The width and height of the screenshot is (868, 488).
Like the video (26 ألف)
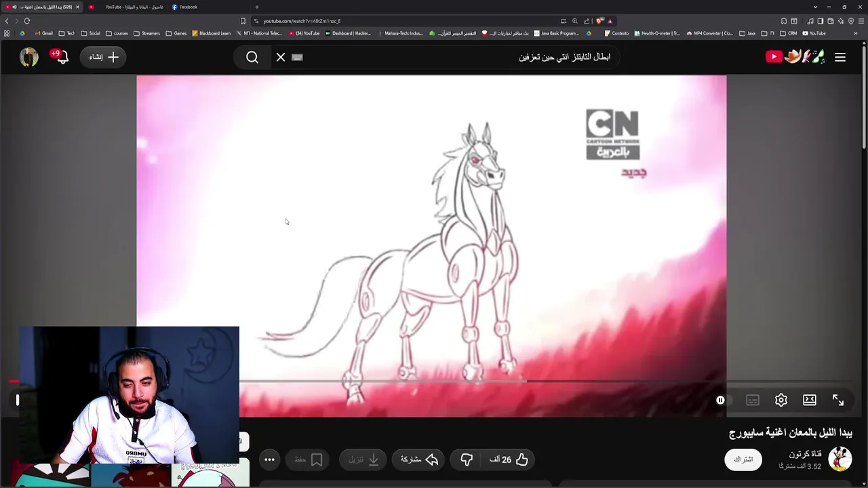(509, 460)
